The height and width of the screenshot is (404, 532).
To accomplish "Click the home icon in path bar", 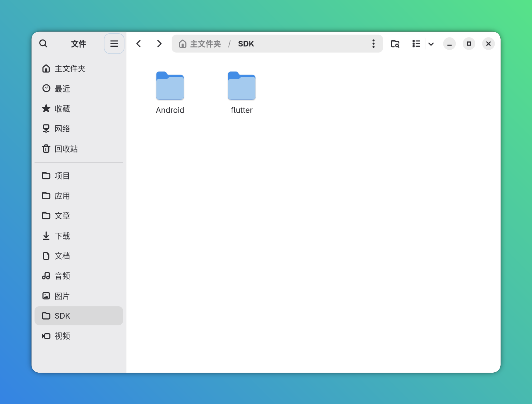I will point(182,44).
